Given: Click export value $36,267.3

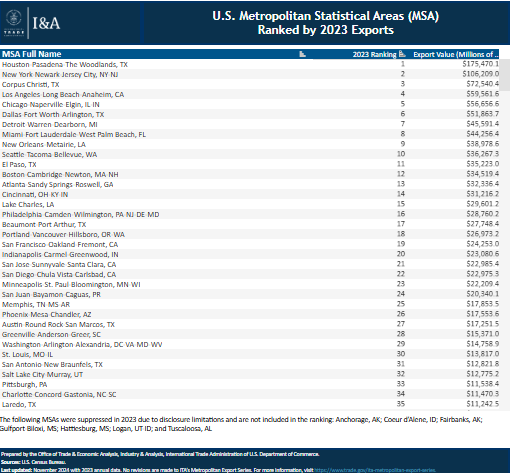Looking at the screenshot, I should pyautogui.click(x=482, y=154).
